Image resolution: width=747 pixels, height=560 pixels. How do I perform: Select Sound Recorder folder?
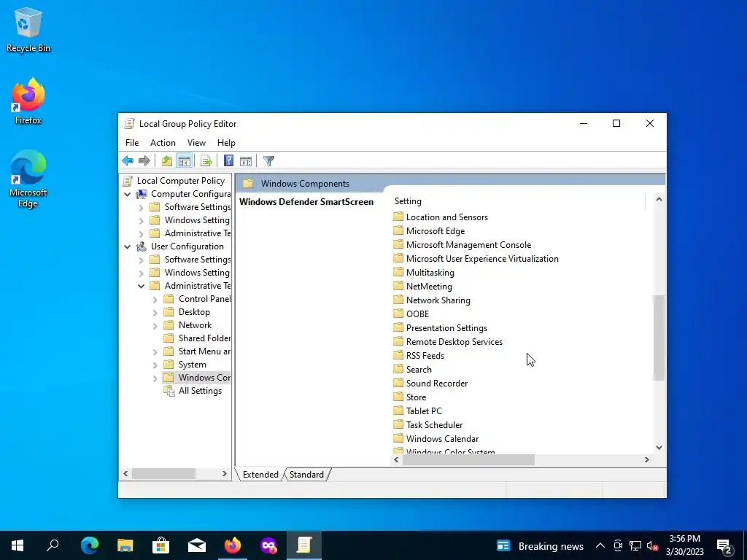tap(437, 384)
